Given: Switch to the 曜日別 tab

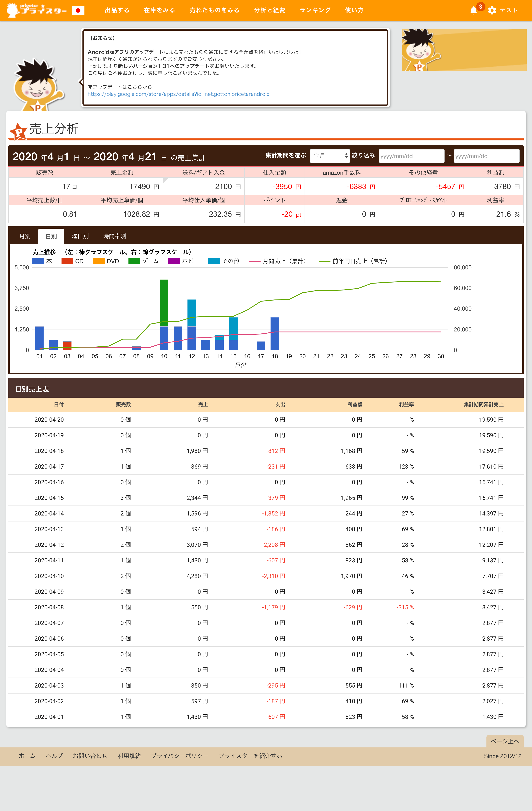Looking at the screenshot, I should (80, 236).
